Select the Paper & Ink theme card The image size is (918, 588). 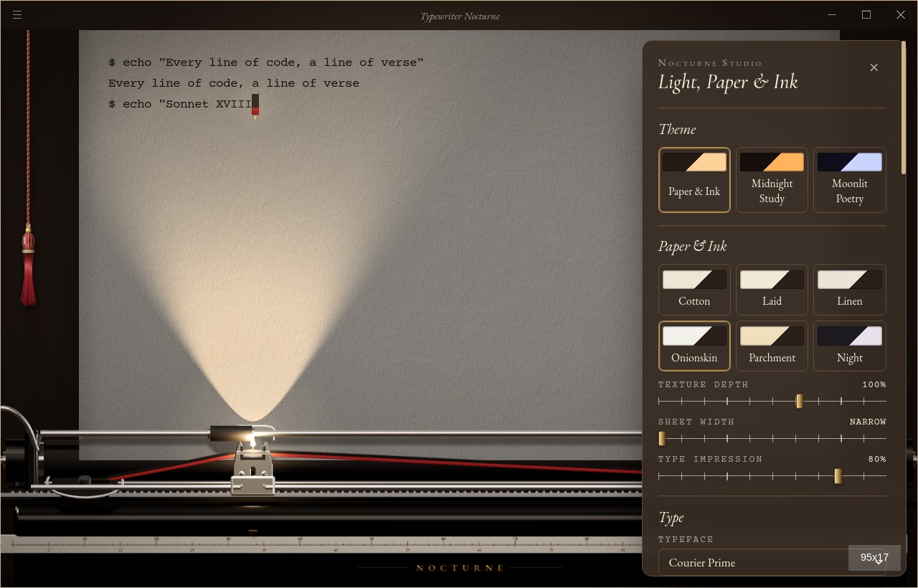[694, 180]
